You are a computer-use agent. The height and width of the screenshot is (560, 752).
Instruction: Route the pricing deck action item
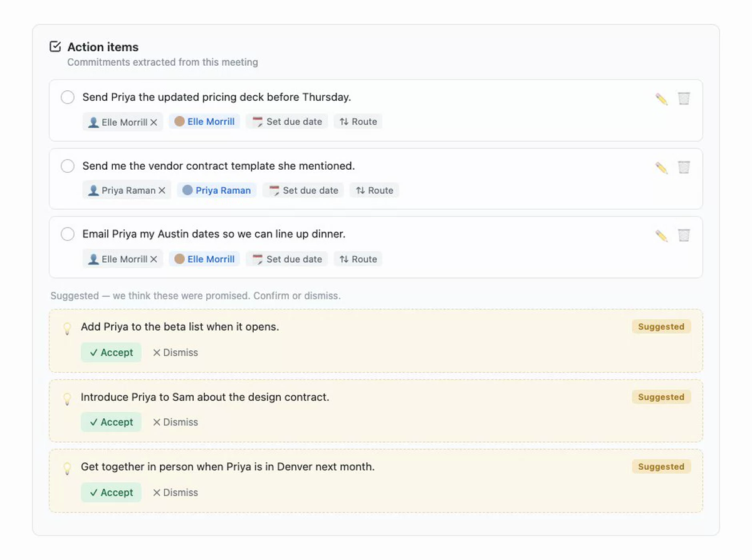(358, 122)
